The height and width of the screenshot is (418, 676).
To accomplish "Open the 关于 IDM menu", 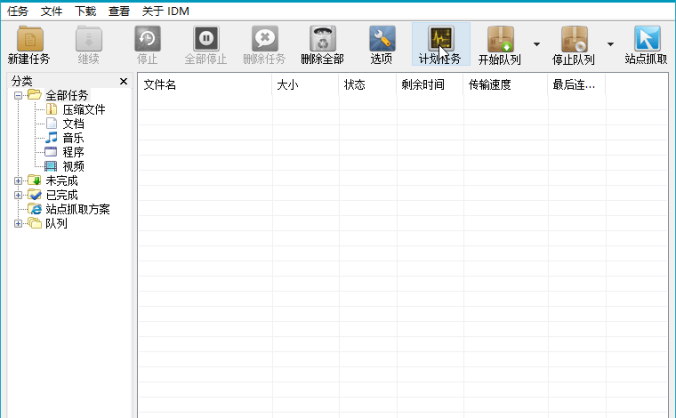I will pos(166,11).
